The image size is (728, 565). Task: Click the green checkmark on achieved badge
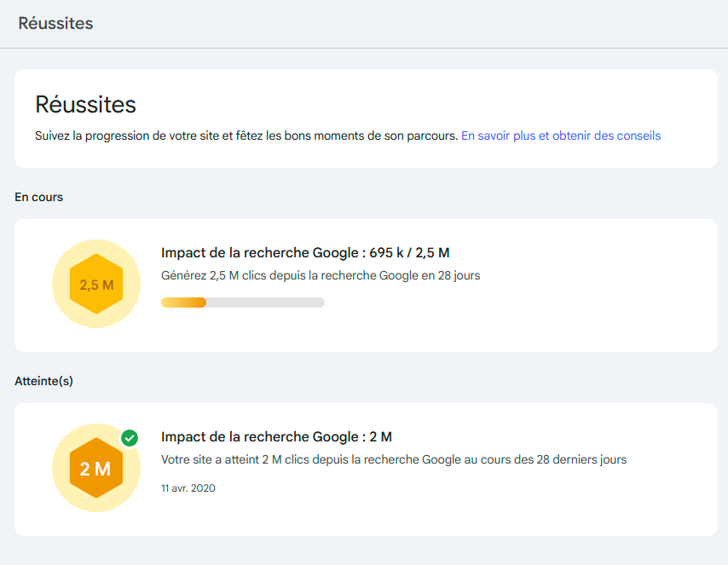click(x=130, y=437)
